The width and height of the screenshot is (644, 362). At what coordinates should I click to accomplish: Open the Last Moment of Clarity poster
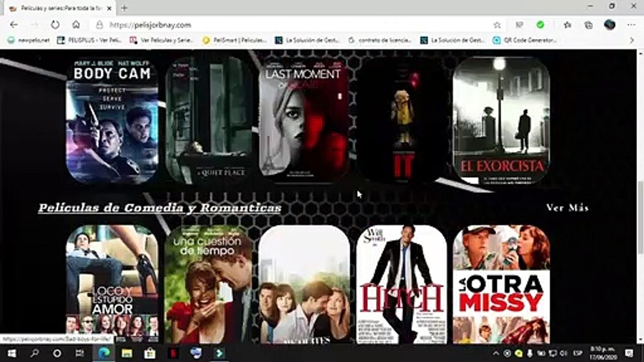(303, 119)
